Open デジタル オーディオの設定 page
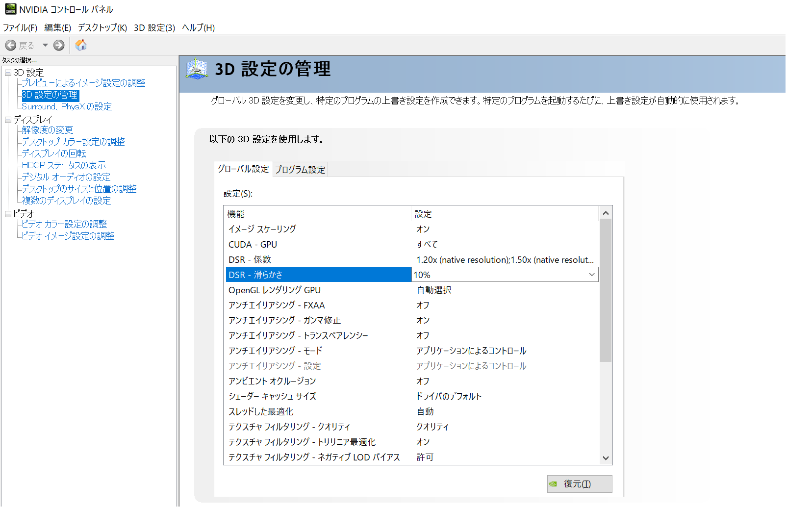812x508 pixels. pos(66,177)
